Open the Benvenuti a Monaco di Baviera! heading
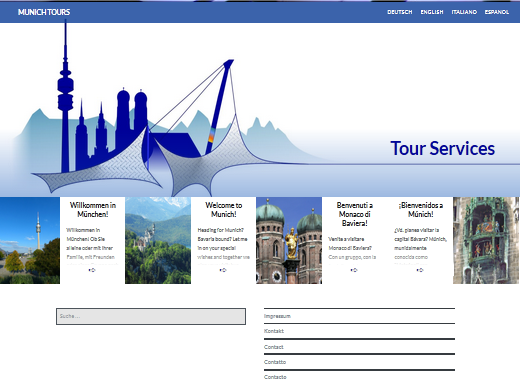 [355, 214]
